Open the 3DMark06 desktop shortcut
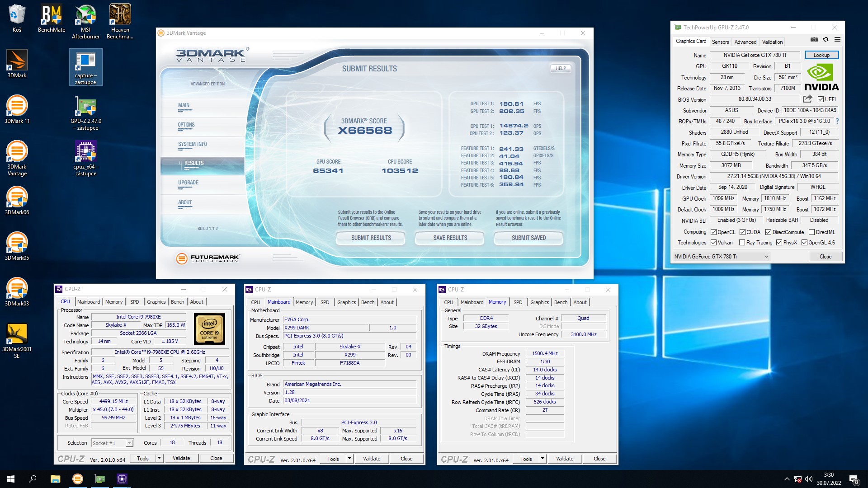 (x=17, y=201)
